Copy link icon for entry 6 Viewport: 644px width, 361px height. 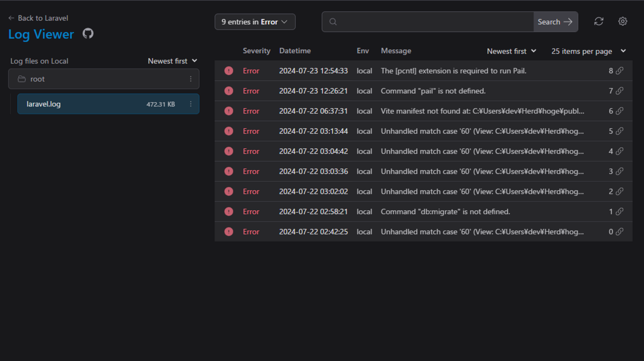(x=620, y=111)
